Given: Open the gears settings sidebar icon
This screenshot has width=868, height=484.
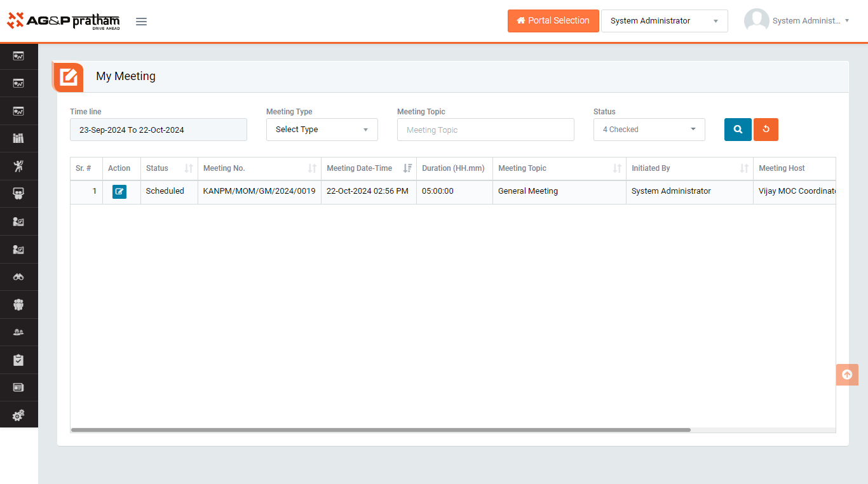Looking at the screenshot, I should click(18, 415).
